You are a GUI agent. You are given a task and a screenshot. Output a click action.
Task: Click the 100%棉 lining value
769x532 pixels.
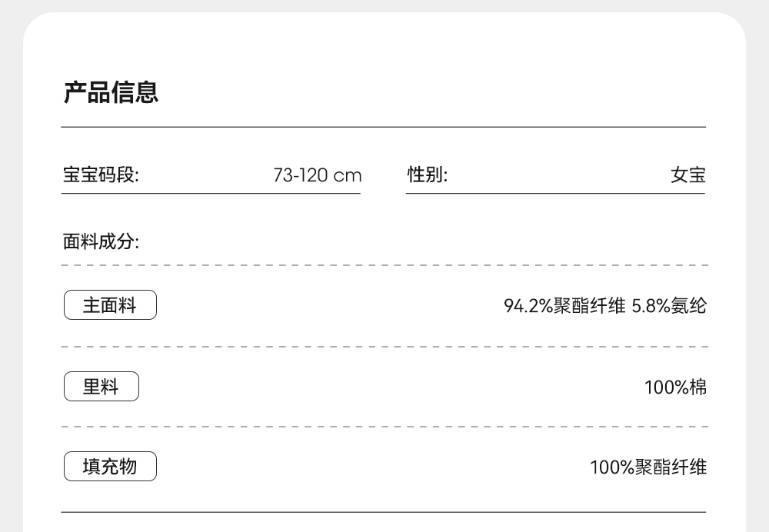(x=675, y=387)
